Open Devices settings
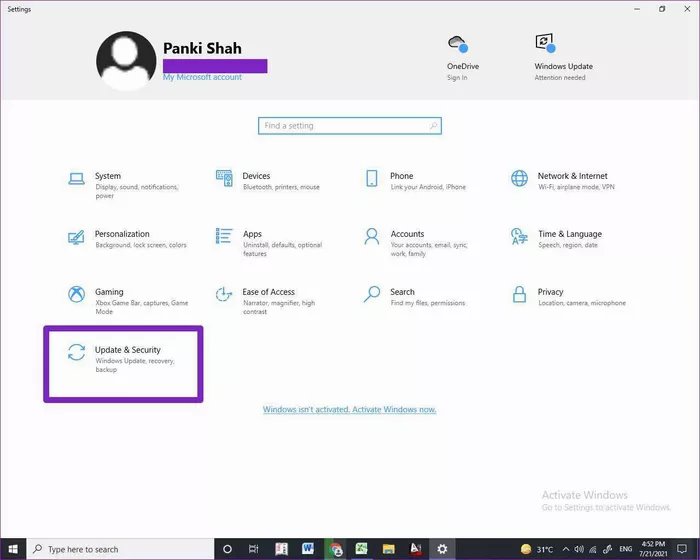The width and height of the screenshot is (700, 560). 268,181
